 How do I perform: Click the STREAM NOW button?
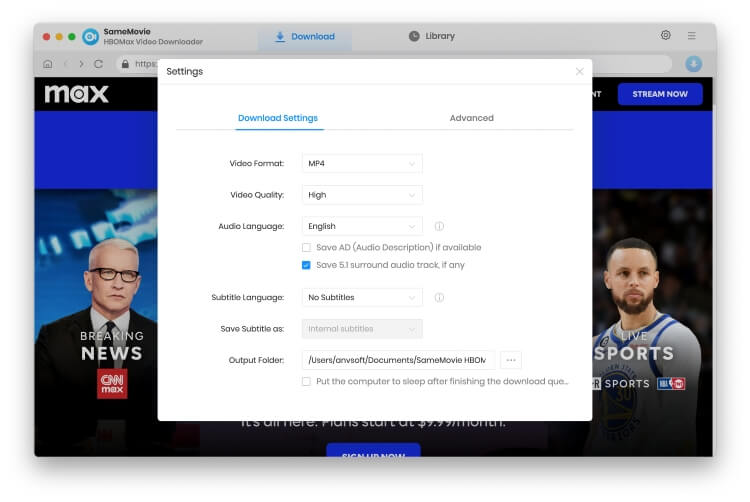point(660,94)
